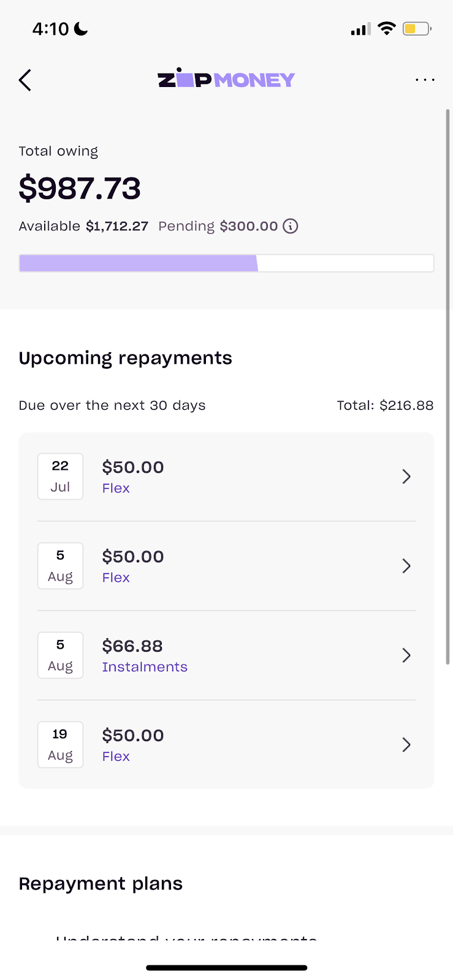This screenshot has width=453, height=980.
Task: Expand the 22 Jul repayment chevron
Action: click(x=406, y=477)
